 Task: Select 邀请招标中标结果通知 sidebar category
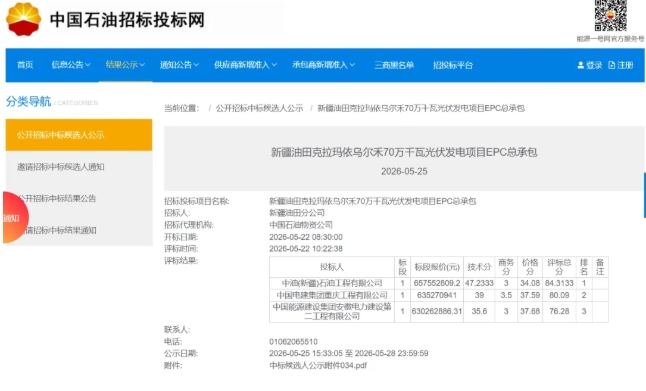(79, 230)
